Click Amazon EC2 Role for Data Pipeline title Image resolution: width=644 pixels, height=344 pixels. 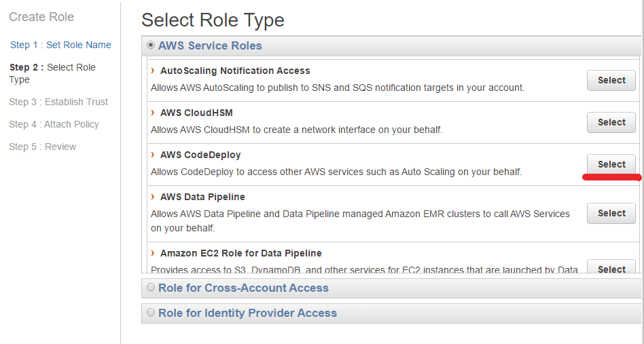[240, 253]
